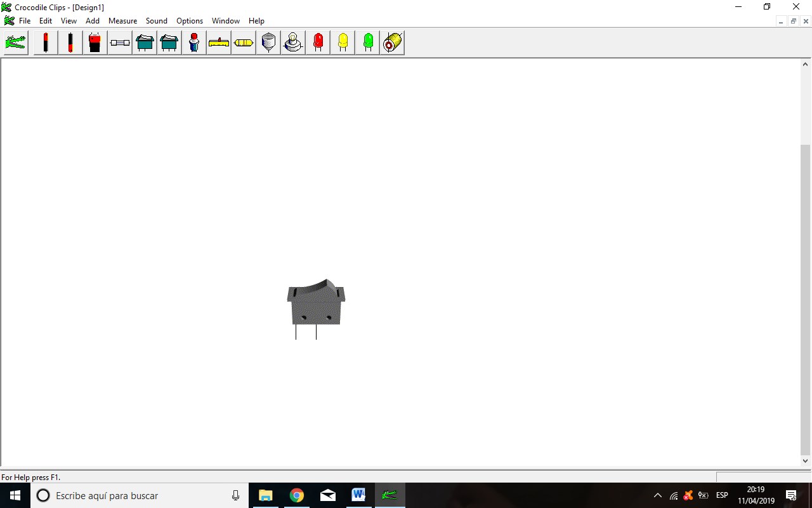Click the vertical scrollbar down arrow
This screenshot has width=812, height=508.
click(806, 462)
